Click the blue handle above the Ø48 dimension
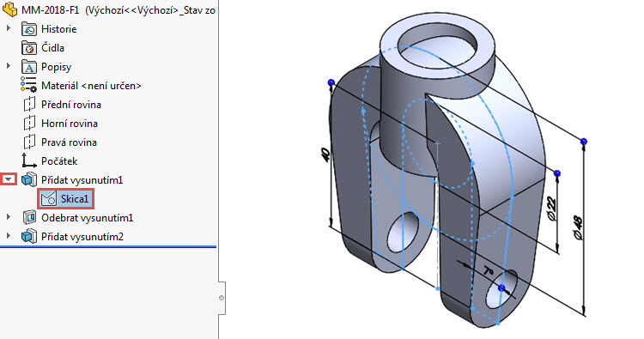 (584, 142)
